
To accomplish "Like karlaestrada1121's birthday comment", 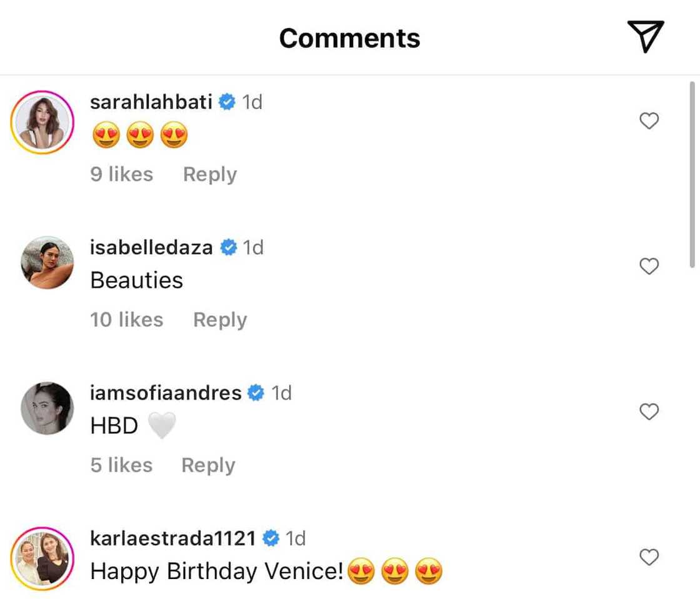I will coord(649,557).
